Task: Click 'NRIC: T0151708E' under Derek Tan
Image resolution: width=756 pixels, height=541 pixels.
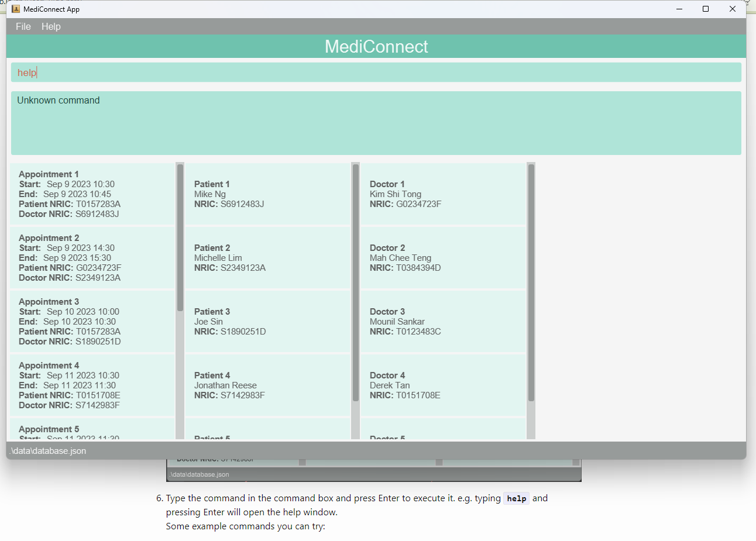Action: tap(405, 395)
